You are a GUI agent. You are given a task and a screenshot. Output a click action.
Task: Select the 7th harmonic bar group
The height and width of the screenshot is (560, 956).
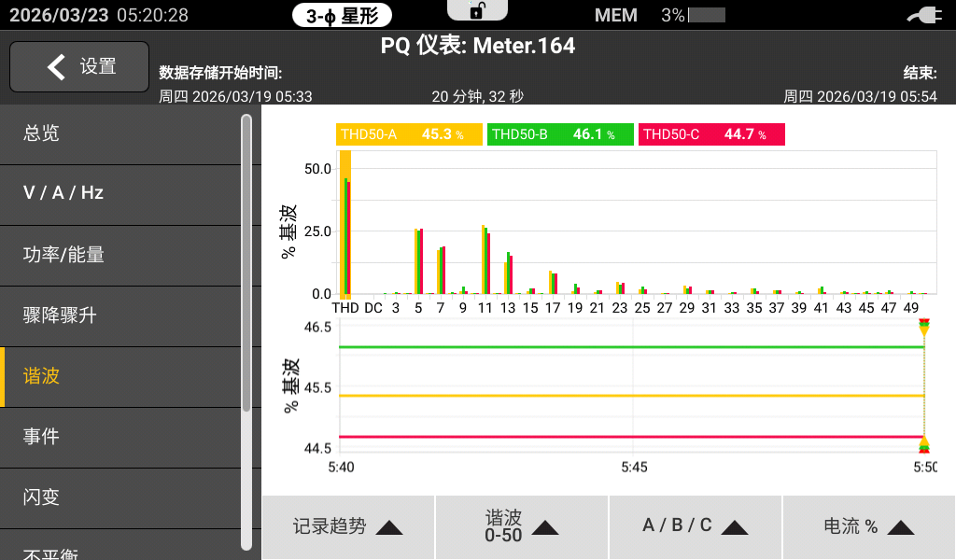pyautogui.click(x=441, y=270)
